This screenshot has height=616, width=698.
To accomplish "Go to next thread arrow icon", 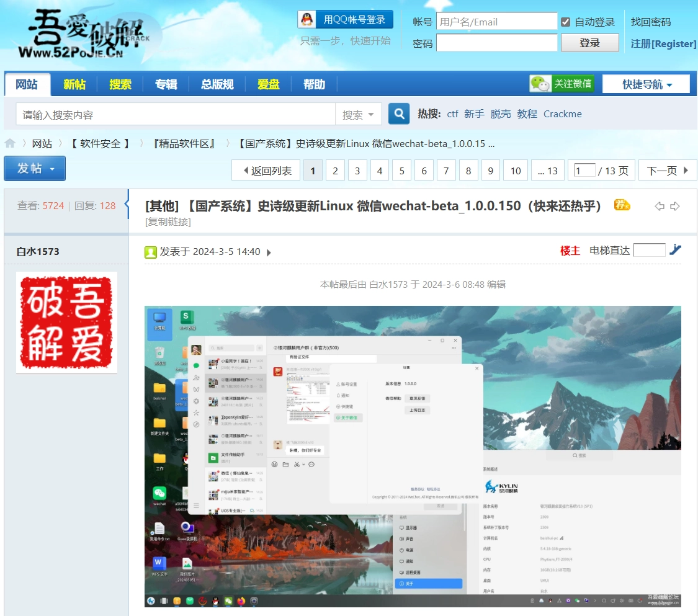I will [x=675, y=206].
